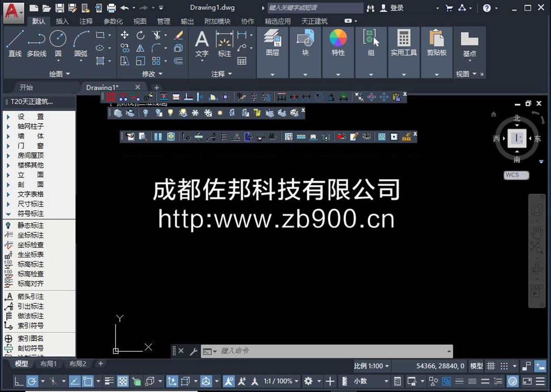Select the Line (直线) tool
Viewport: 551px width, 392px height.
point(15,43)
